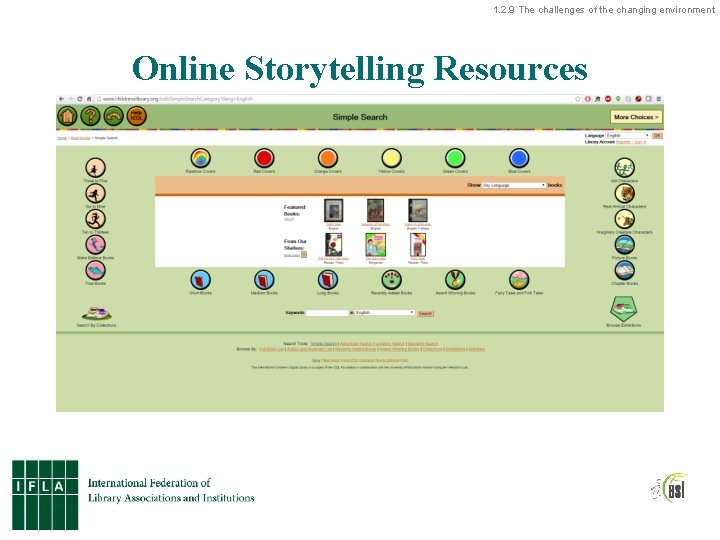The image size is (720, 540).
Task: Open Author and Illustrator List link
Action: (309, 349)
